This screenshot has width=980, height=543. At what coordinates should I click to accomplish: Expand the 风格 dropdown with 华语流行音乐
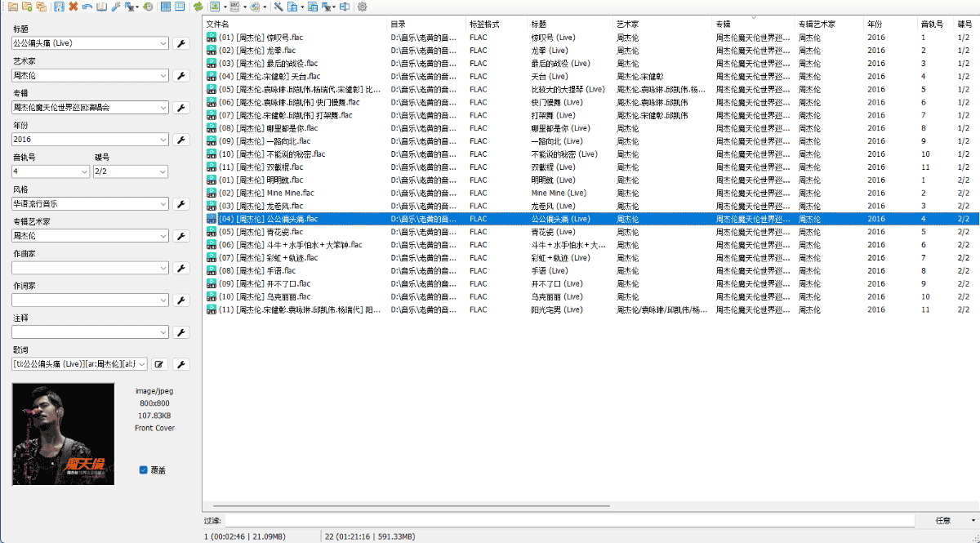(163, 204)
